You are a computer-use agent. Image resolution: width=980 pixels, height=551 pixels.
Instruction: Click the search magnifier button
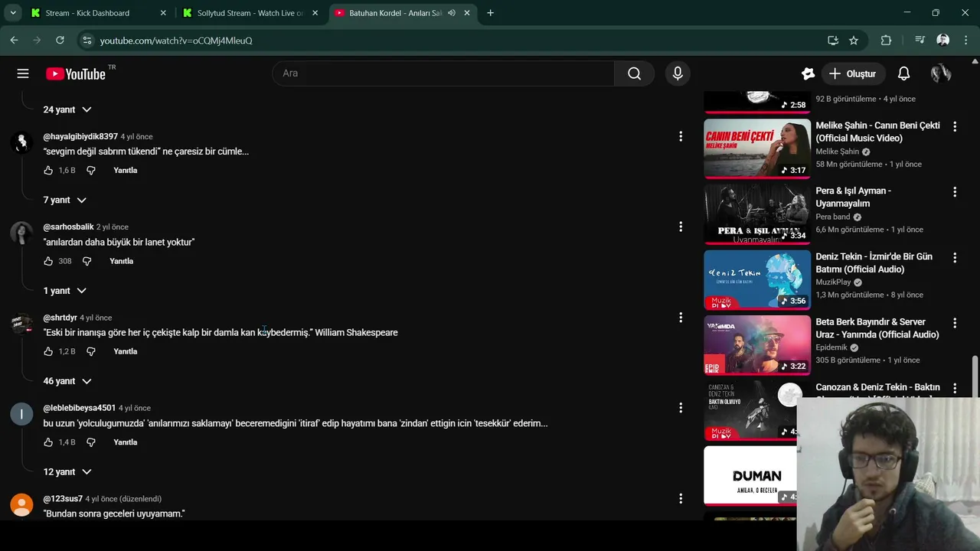(634, 73)
